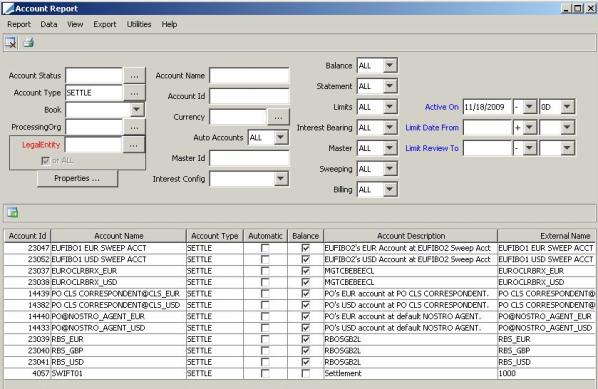Viewport: 598px width, 389px height.
Task: Click the clear report toolbar icon
Action: [11, 42]
